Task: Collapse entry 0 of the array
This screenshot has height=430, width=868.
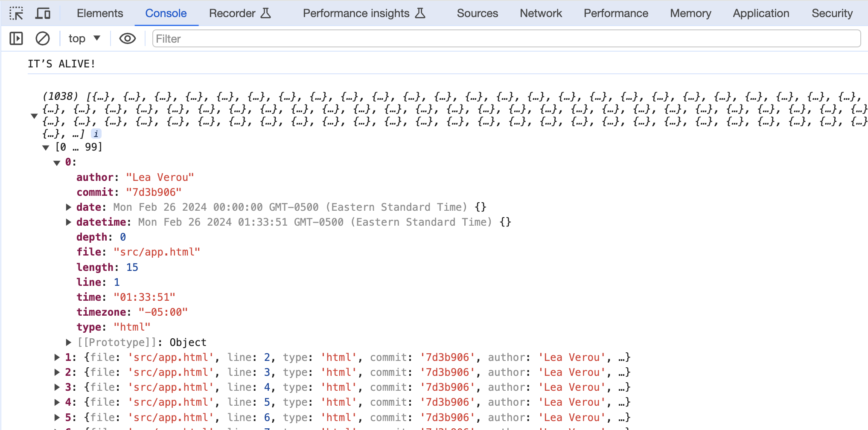Action: (x=57, y=163)
